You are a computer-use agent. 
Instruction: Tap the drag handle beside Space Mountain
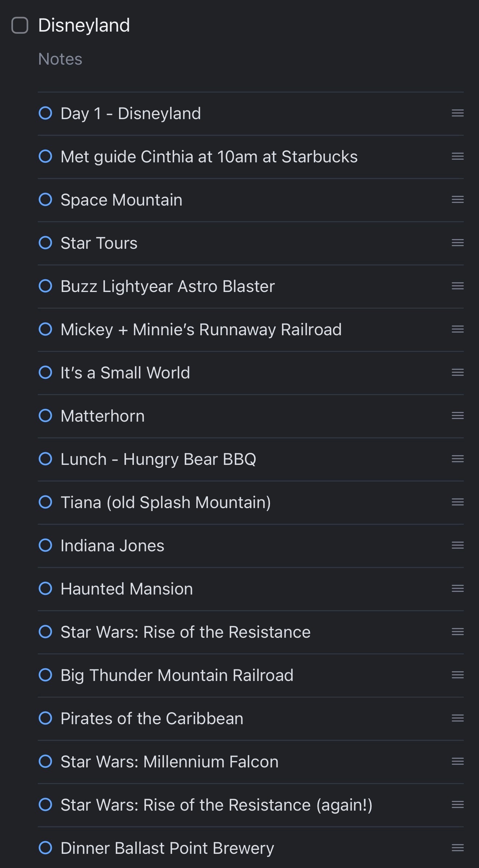[x=458, y=199]
